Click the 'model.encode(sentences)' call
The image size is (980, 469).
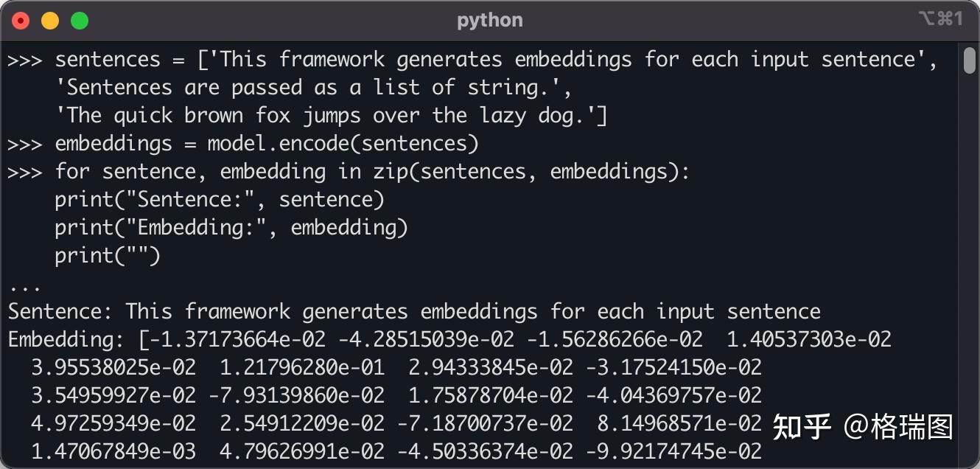(343, 144)
